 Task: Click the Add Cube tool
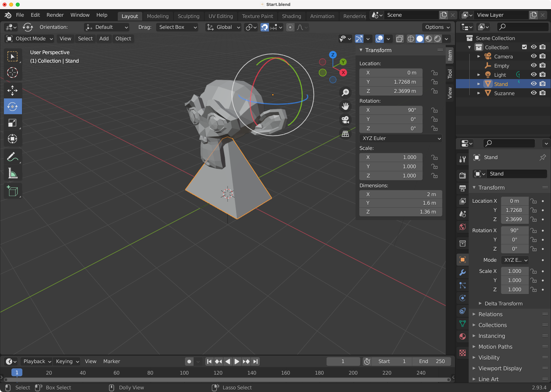pos(12,191)
